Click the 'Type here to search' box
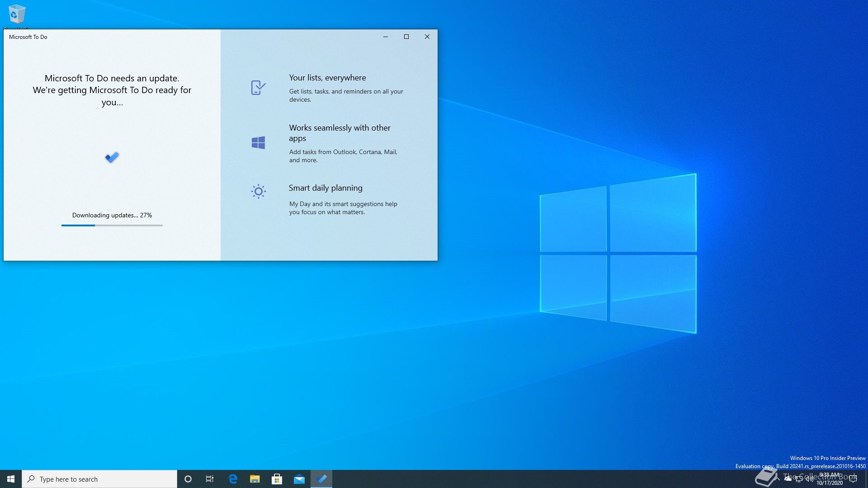 tap(99, 479)
